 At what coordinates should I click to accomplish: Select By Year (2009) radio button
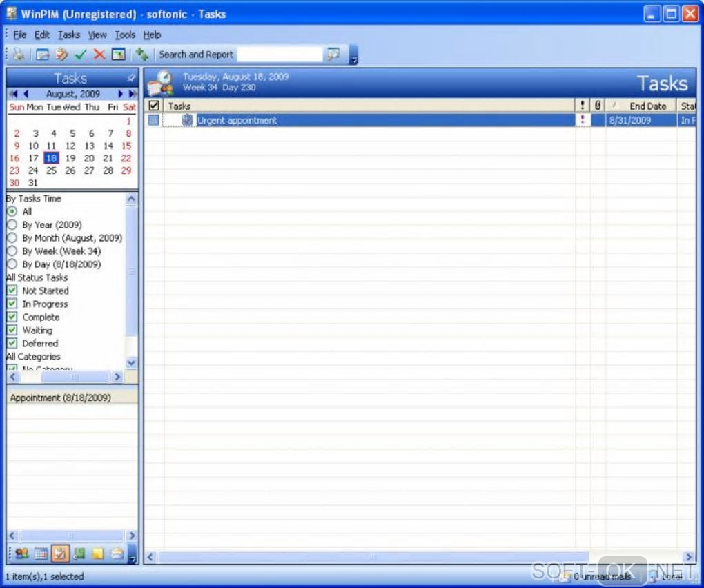tap(12, 224)
